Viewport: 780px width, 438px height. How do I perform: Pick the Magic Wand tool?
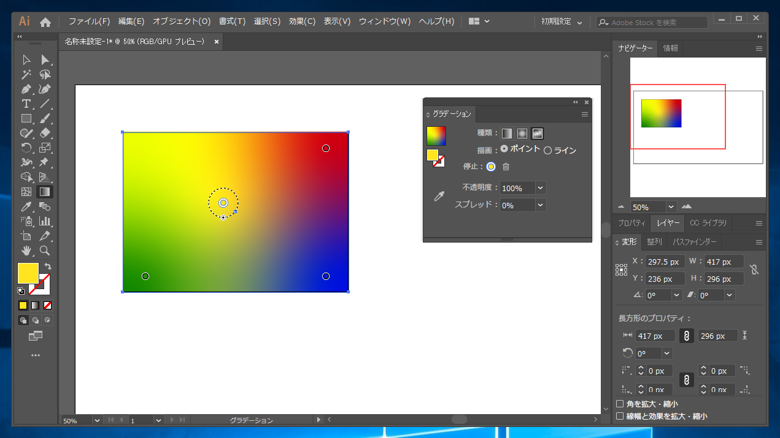[26, 75]
